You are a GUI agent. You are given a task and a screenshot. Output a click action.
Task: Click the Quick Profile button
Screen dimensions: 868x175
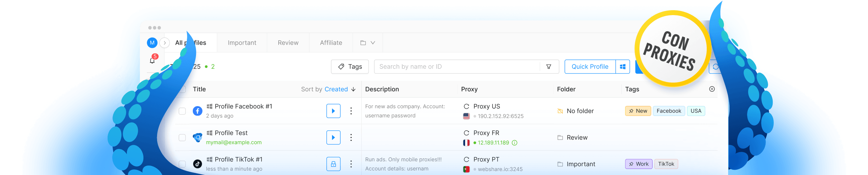point(590,67)
